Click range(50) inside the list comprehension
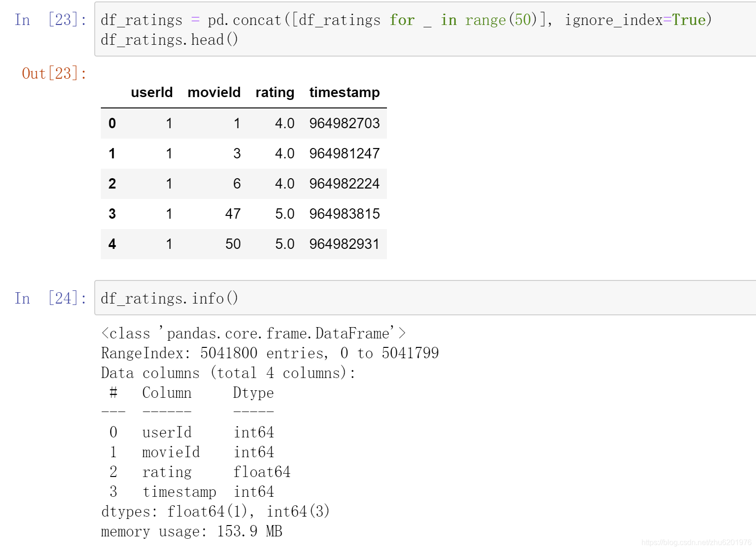Image resolution: width=756 pixels, height=551 pixels. pyautogui.click(x=501, y=19)
